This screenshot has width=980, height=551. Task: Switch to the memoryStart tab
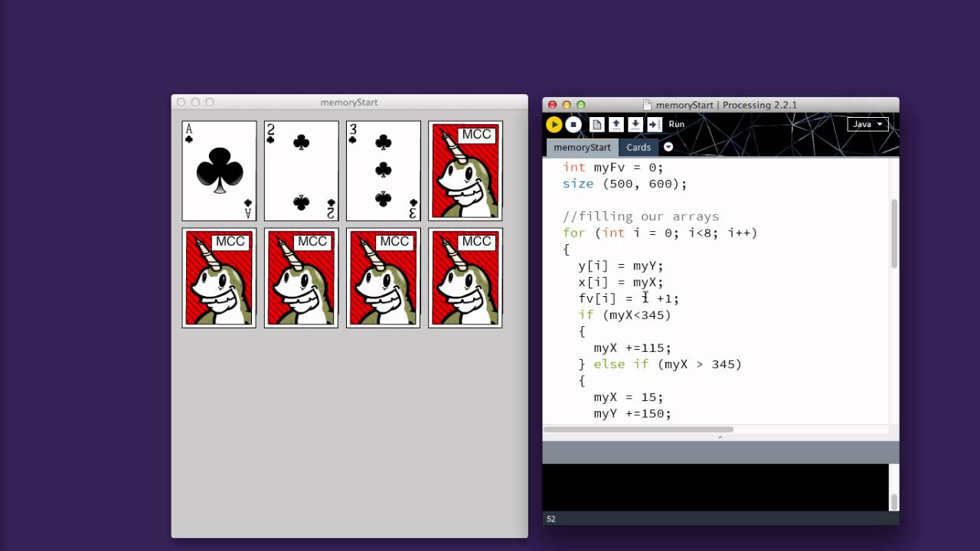[x=582, y=147]
